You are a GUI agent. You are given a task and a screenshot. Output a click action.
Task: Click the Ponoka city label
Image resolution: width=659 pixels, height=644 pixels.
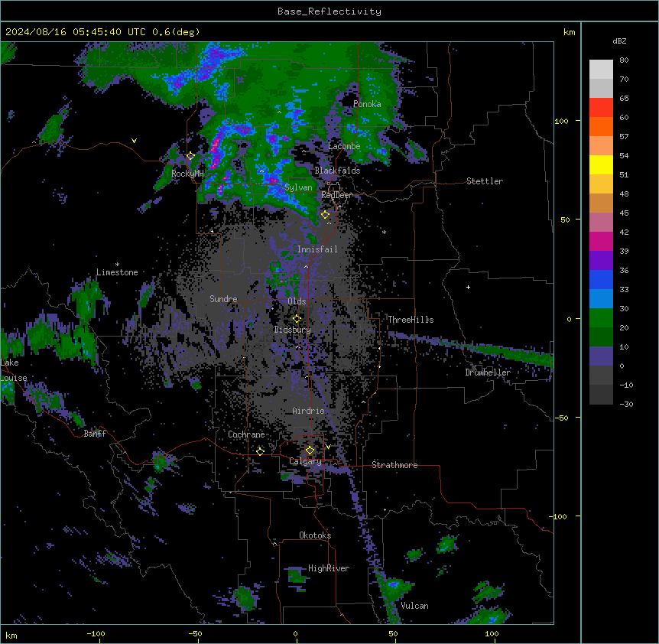(x=367, y=104)
